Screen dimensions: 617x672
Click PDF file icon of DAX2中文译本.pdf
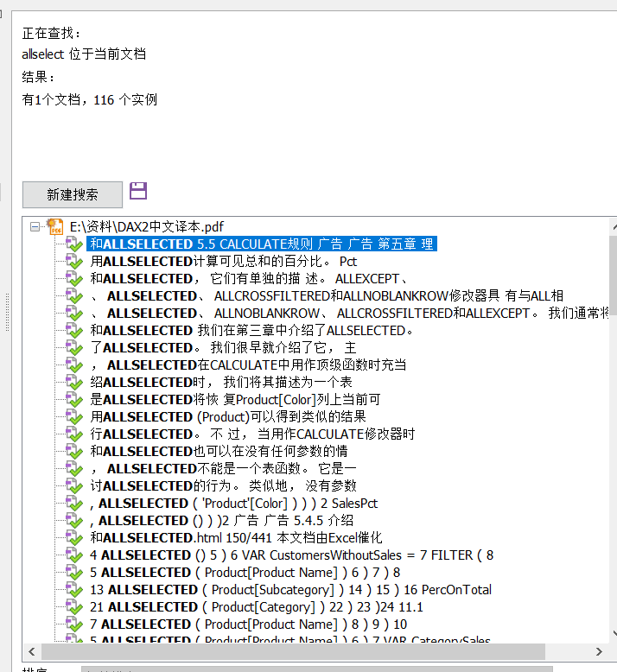pyautogui.click(x=55, y=226)
